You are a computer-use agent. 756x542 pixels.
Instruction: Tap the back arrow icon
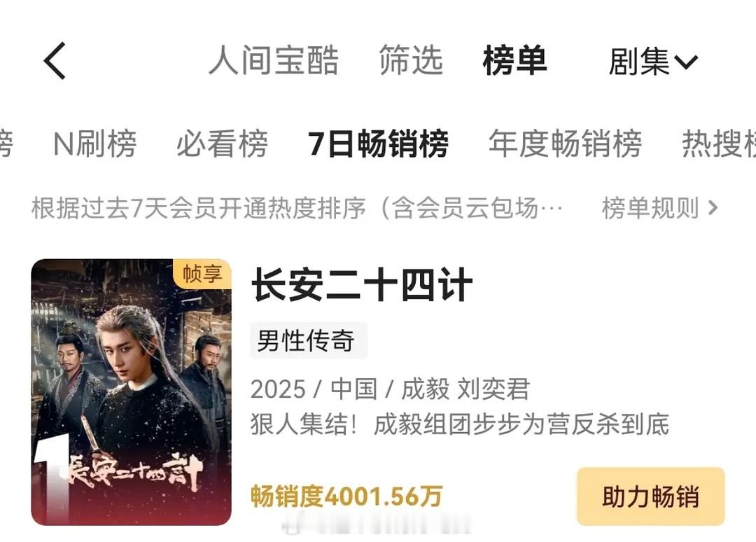point(55,61)
